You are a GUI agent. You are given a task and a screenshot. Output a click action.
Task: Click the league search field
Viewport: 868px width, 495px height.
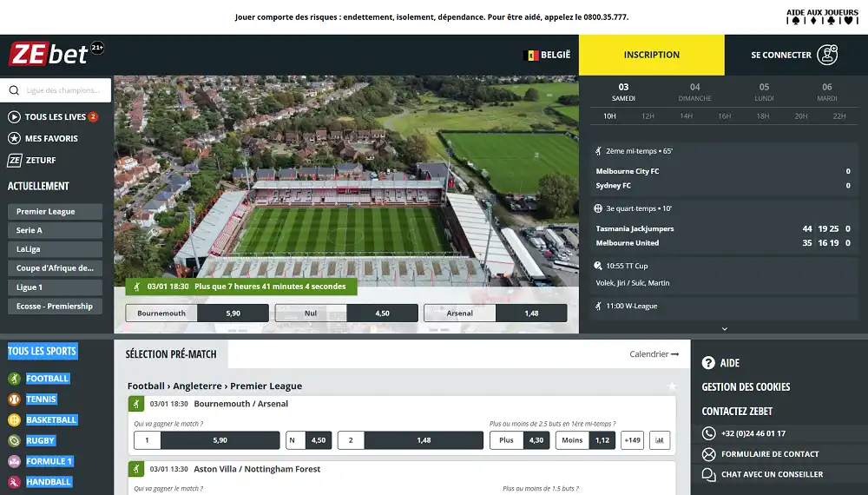[x=57, y=90]
